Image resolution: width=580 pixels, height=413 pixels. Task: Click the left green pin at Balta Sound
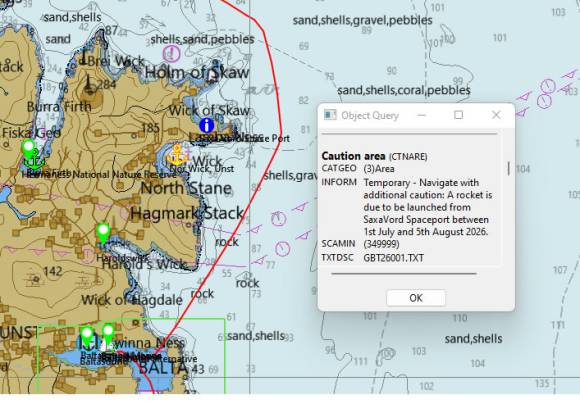pos(87,337)
